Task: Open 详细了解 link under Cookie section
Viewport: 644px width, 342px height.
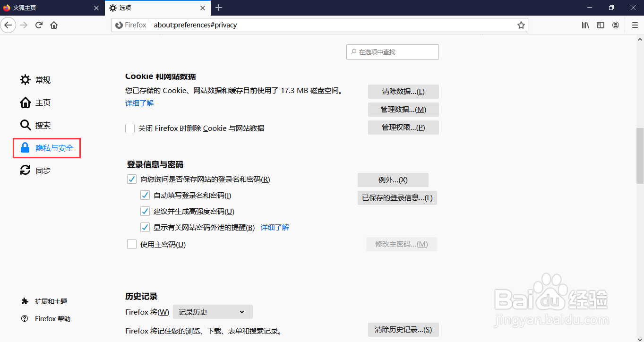Action: coord(139,103)
